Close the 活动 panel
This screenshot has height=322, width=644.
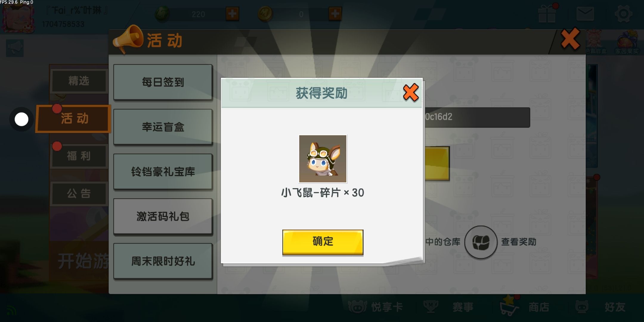[x=570, y=39]
